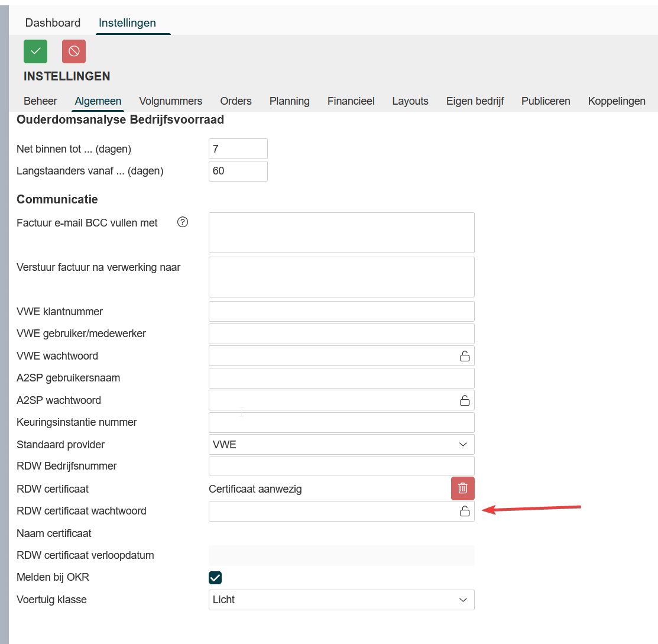Uncheck the Melden bij OKR checkbox
The width and height of the screenshot is (658, 644).
click(x=215, y=578)
